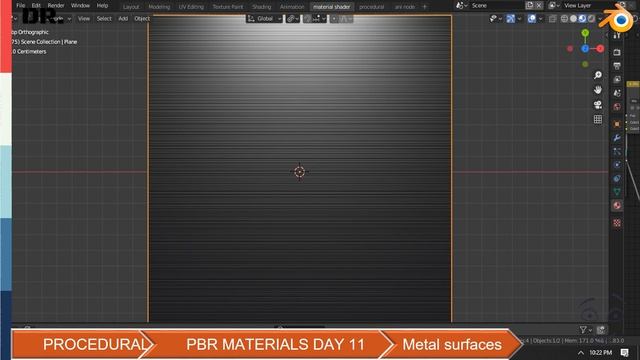Open the Help menu

click(x=102, y=5)
